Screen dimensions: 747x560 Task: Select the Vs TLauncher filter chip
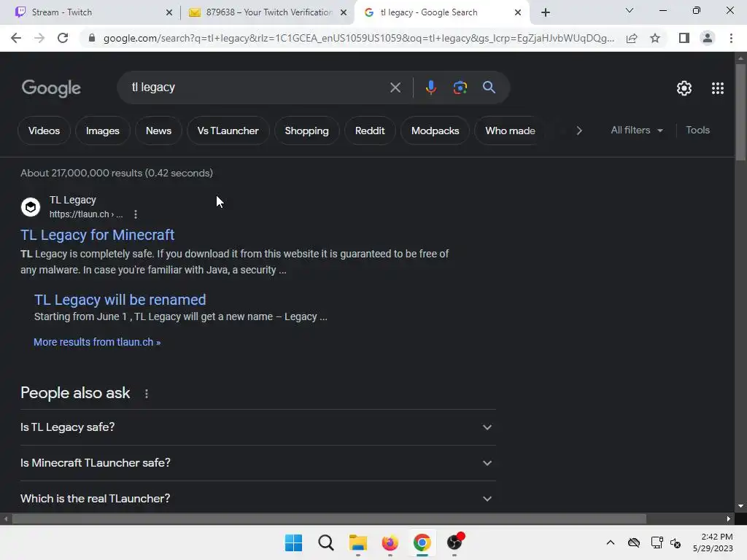pyautogui.click(x=228, y=131)
